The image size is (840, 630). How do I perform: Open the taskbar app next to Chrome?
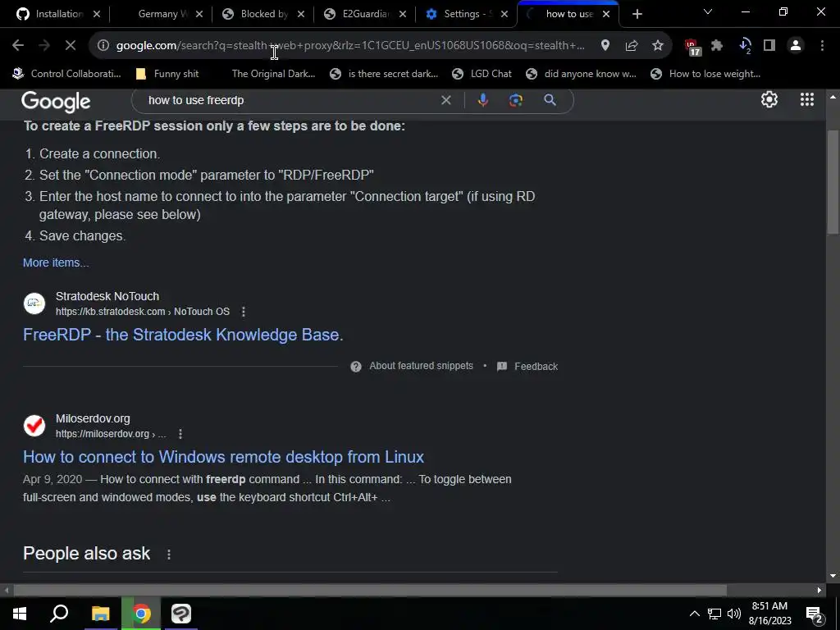click(181, 614)
